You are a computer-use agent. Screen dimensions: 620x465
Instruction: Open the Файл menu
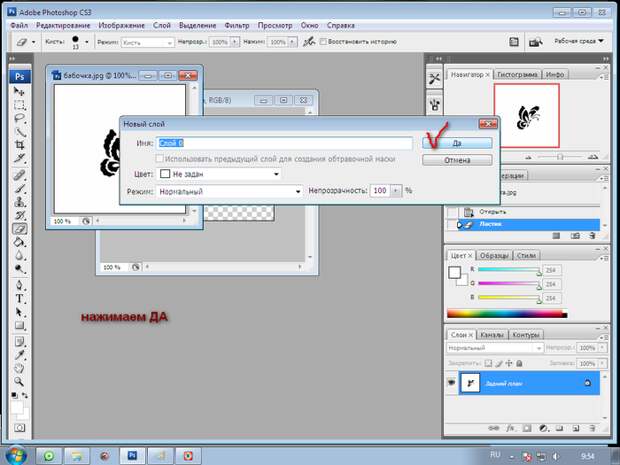pyautogui.click(x=19, y=25)
